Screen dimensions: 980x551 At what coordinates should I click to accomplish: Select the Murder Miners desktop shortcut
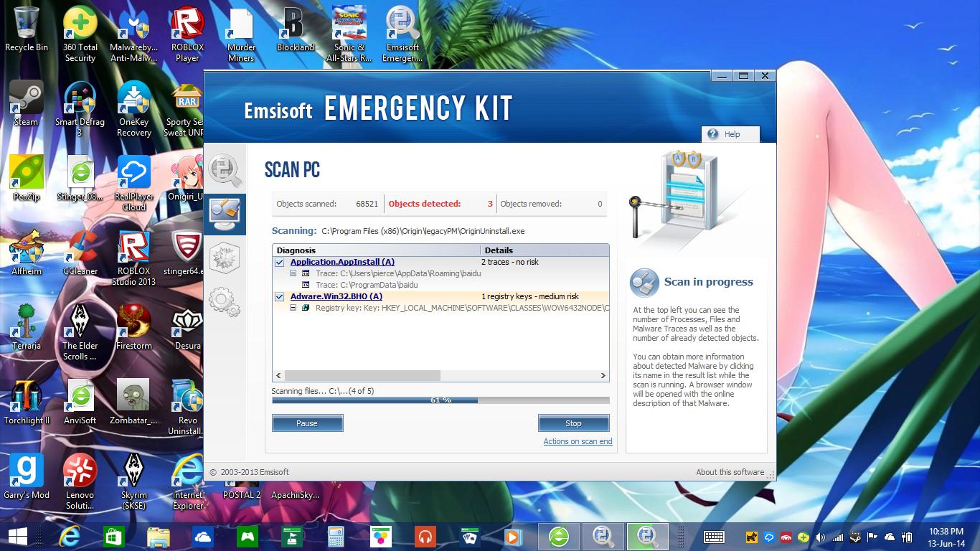pos(241,34)
